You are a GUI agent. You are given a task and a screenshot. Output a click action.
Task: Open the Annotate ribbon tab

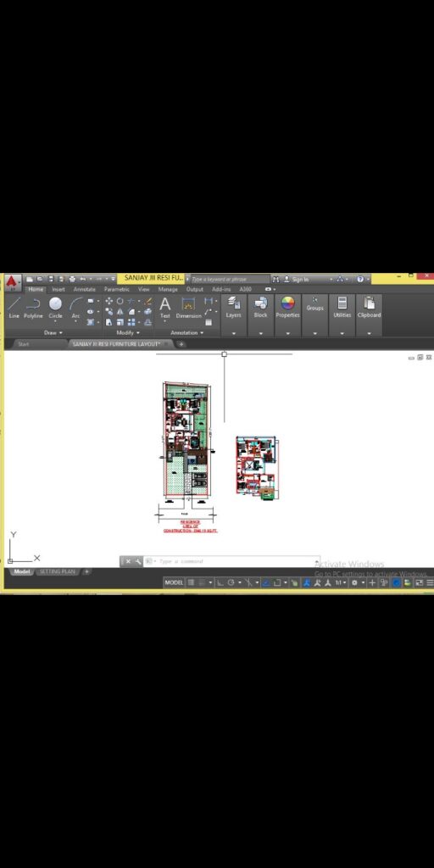click(x=85, y=289)
